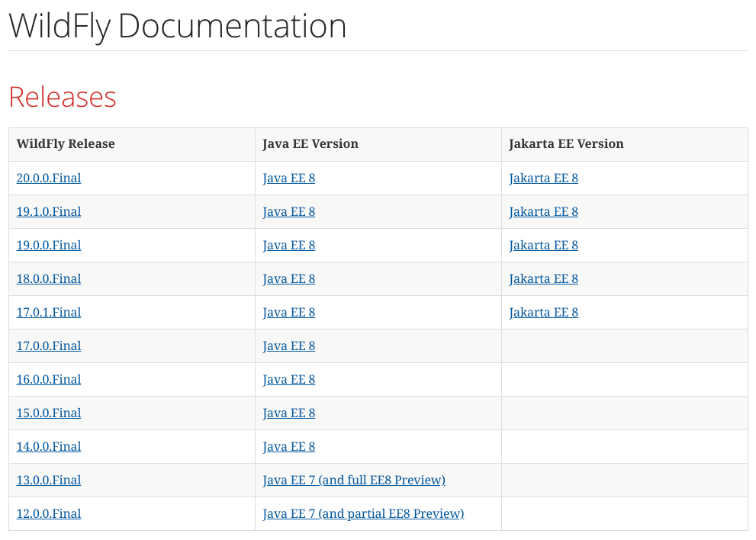Open Jakarta EE 8 link for 19.1.0.Final
This screenshot has height=540, width=756.
tap(543, 212)
